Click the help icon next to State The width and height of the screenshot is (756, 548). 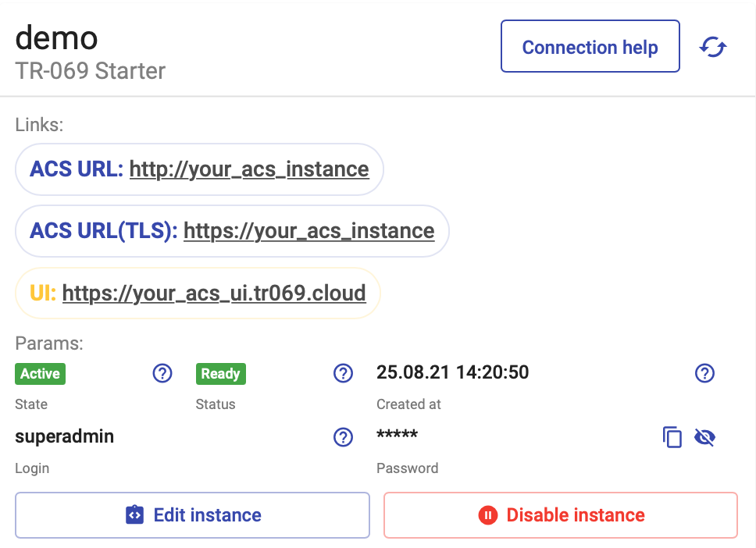162,373
